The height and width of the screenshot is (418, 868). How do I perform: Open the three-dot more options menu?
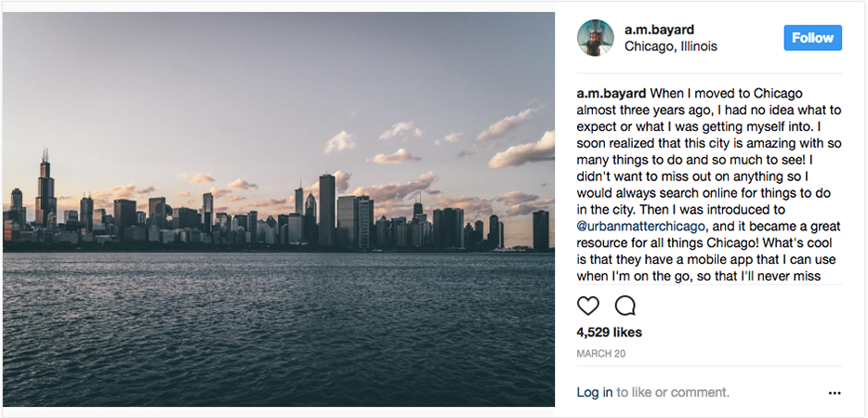[834, 393]
